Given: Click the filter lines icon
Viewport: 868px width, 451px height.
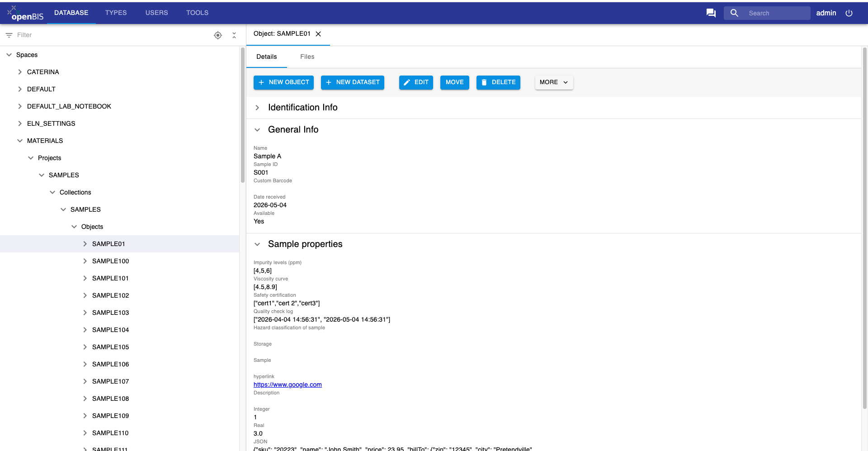Looking at the screenshot, I should pyautogui.click(x=9, y=35).
